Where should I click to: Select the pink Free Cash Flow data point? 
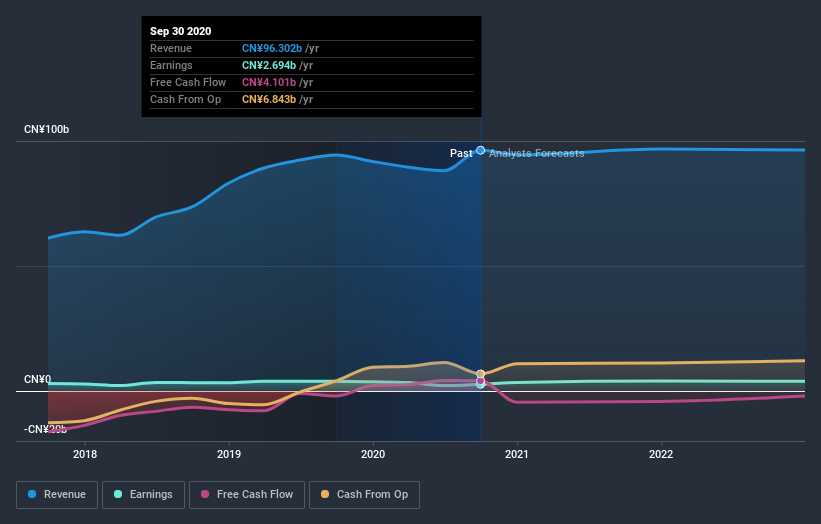tap(481, 381)
